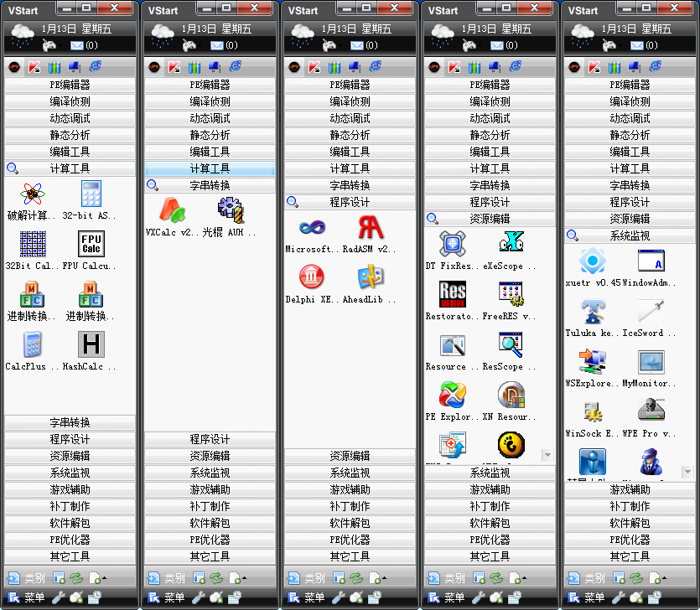700x610 pixels.
Task: Open PE Explor.. colorful icon
Action: 452,395
